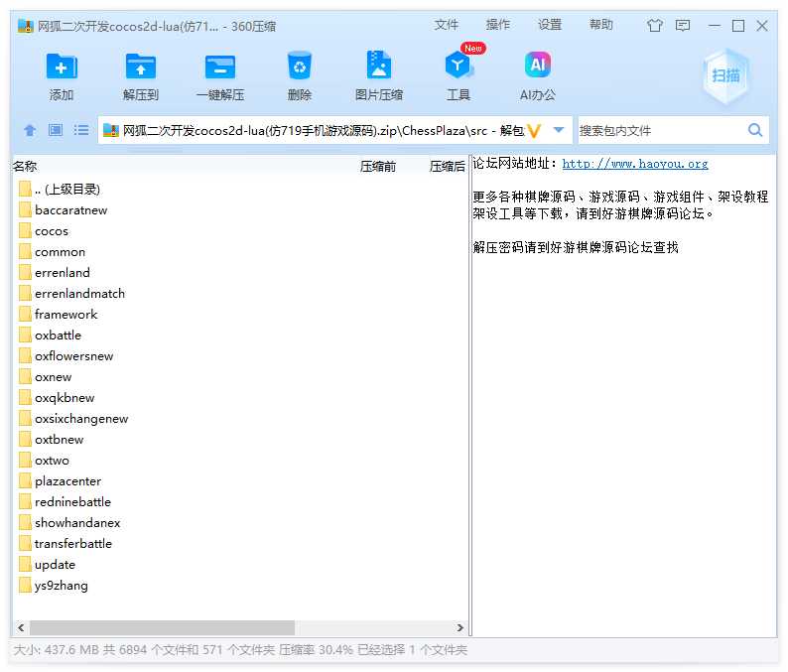This screenshot has width=788, height=672.
Task: Click the search magnifier icon
Action: tap(755, 130)
